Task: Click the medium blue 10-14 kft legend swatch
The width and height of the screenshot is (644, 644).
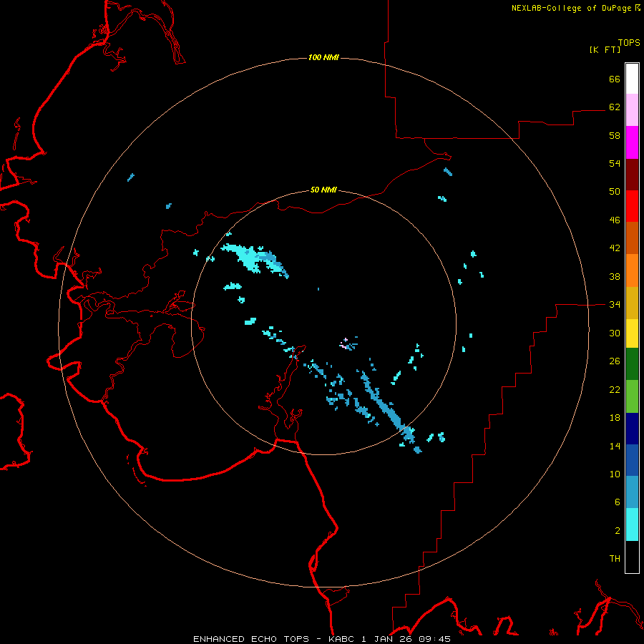Action: click(x=632, y=460)
